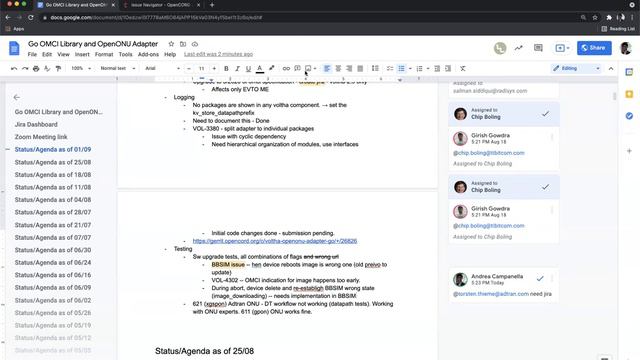Open the Normal text style dropdown
The height and width of the screenshot is (360, 640).
coord(118,69)
